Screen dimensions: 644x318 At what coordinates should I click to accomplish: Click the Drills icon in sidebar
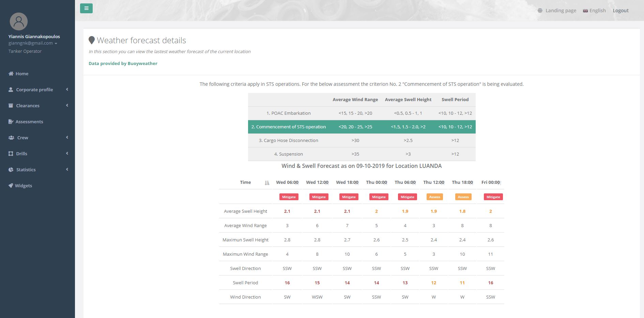(x=11, y=154)
